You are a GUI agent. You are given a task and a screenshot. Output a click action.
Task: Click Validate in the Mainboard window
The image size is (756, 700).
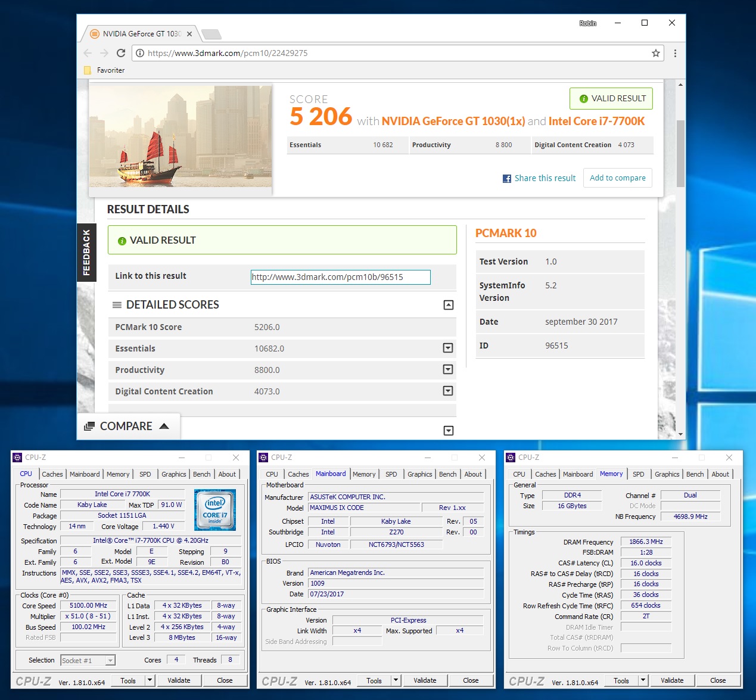[x=425, y=680]
